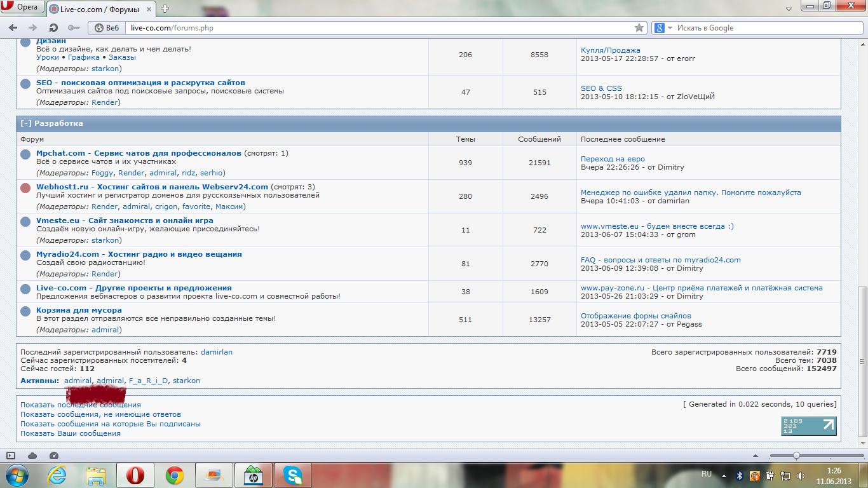868x488 pixels.
Task: Show hidden system tray icons arrow
Action: pos(723,475)
